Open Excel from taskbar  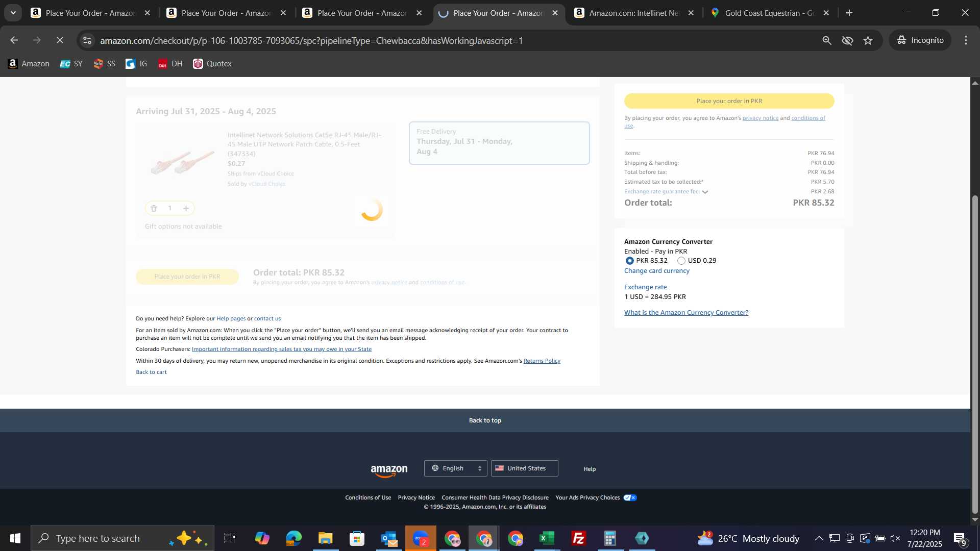(x=547, y=538)
